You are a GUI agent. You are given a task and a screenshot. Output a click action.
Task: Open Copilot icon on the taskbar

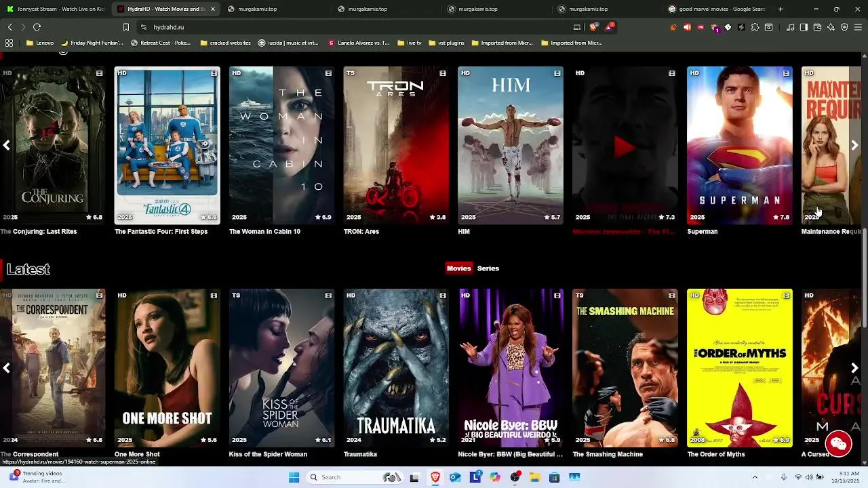495,477
